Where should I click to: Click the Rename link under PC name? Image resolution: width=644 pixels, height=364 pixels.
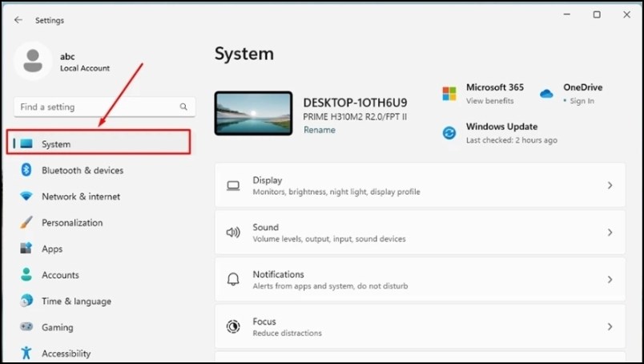320,130
